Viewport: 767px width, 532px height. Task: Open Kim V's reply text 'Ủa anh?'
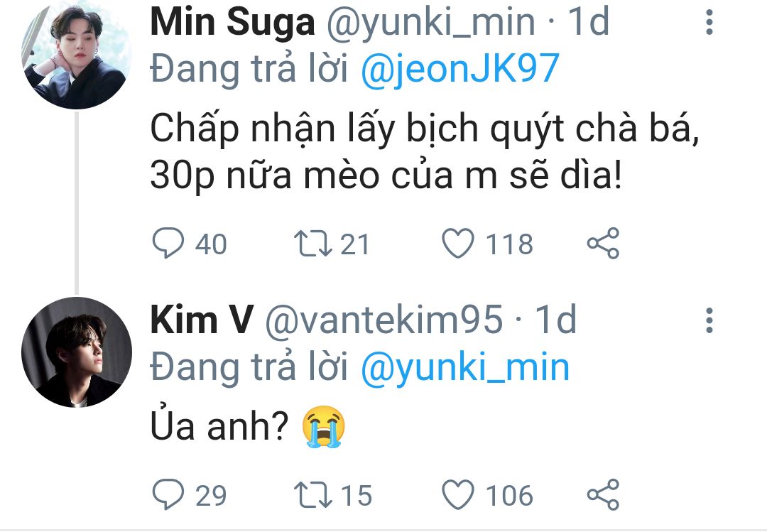point(220,427)
